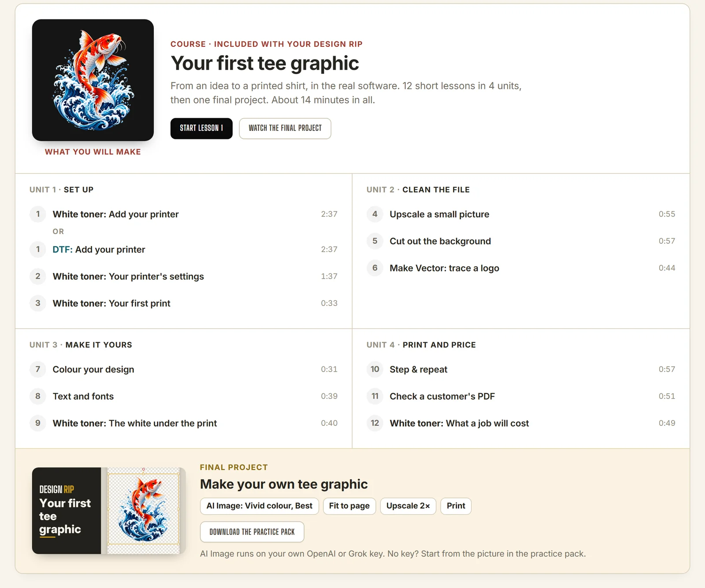Viewport: 705px width, 588px height.
Task: Download the practice pack
Action: click(x=252, y=532)
